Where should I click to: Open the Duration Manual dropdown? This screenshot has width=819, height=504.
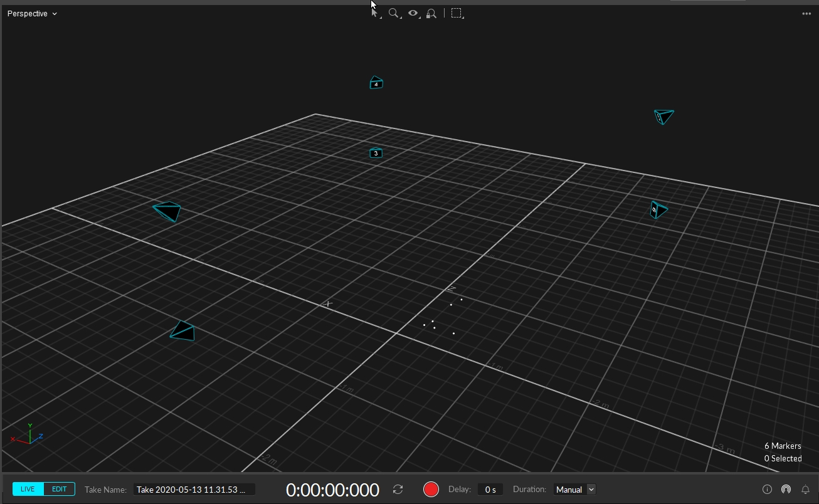(574, 490)
